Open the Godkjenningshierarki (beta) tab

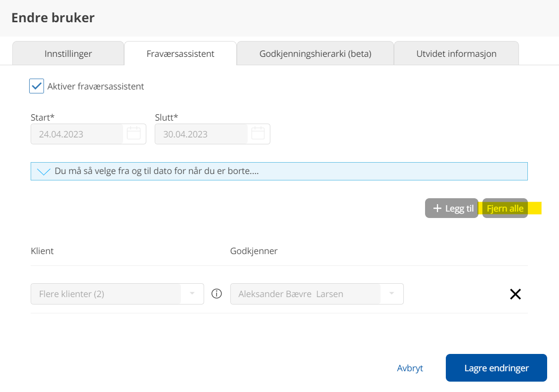(315, 54)
